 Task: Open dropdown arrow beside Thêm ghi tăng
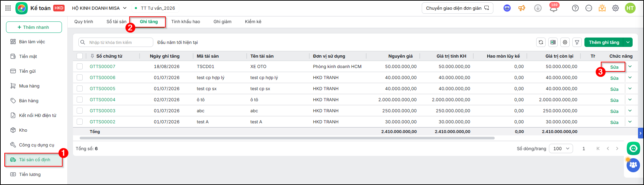[x=628, y=42]
